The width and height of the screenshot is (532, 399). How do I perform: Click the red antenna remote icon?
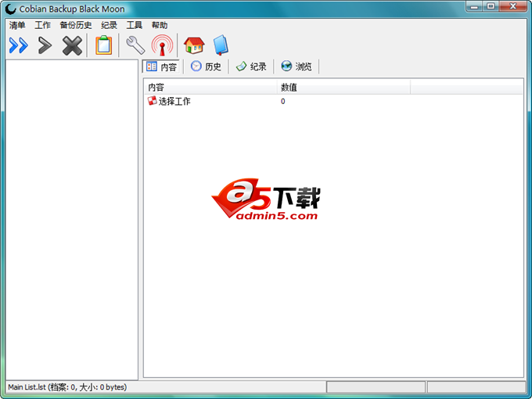[162, 45]
